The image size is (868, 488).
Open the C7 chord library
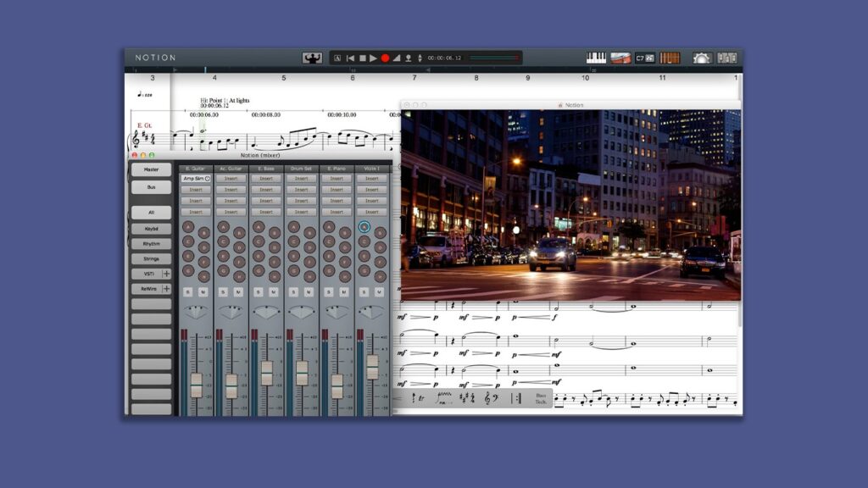(x=645, y=58)
